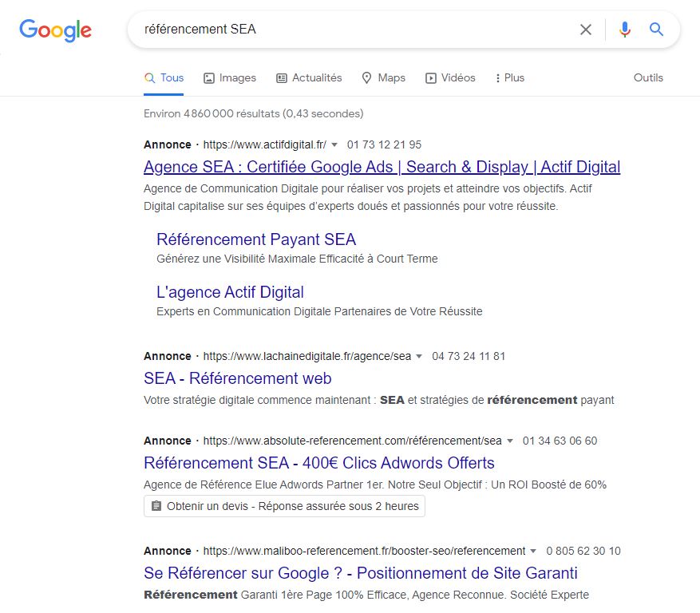Expand the dropdown arrow beside actifdigital.fr URL
700x613 pixels.
tap(334, 145)
